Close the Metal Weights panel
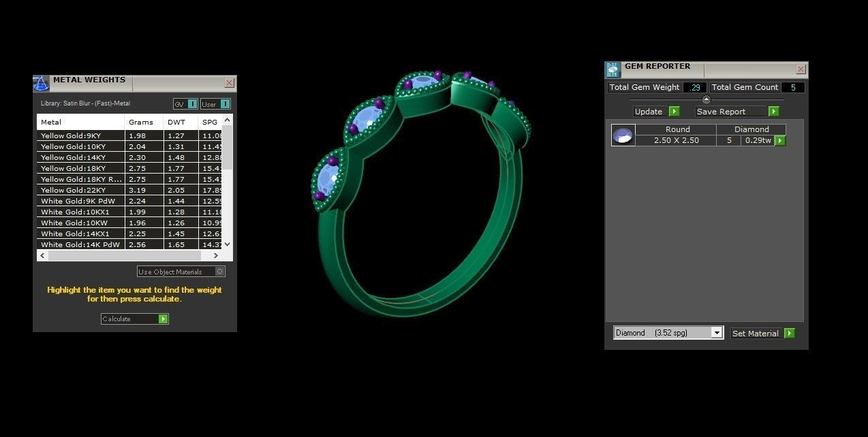This screenshot has width=868, height=437. (229, 82)
